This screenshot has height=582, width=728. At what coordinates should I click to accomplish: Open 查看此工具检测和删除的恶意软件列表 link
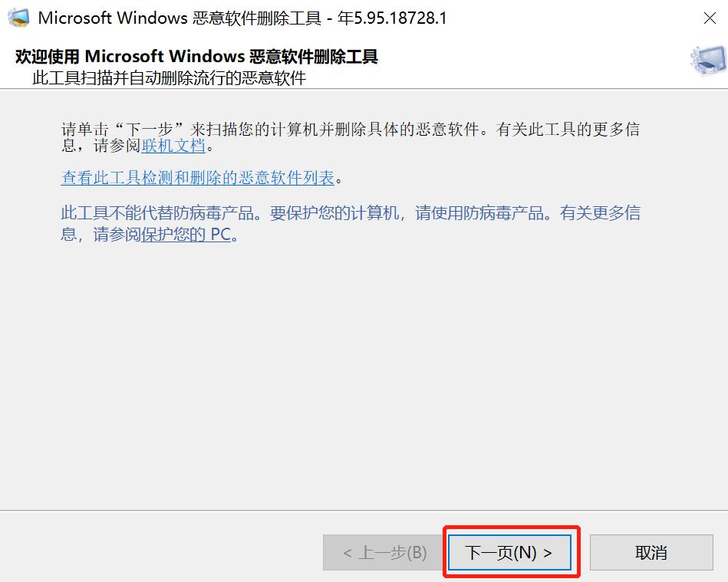coord(198,177)
